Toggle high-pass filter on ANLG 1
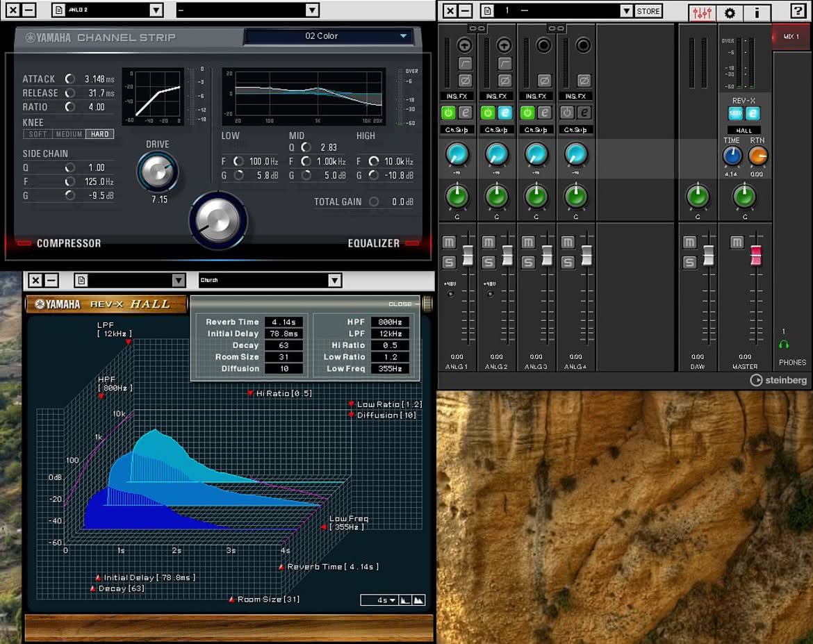Viewport: 813px width, 644px height. [465, 64]
